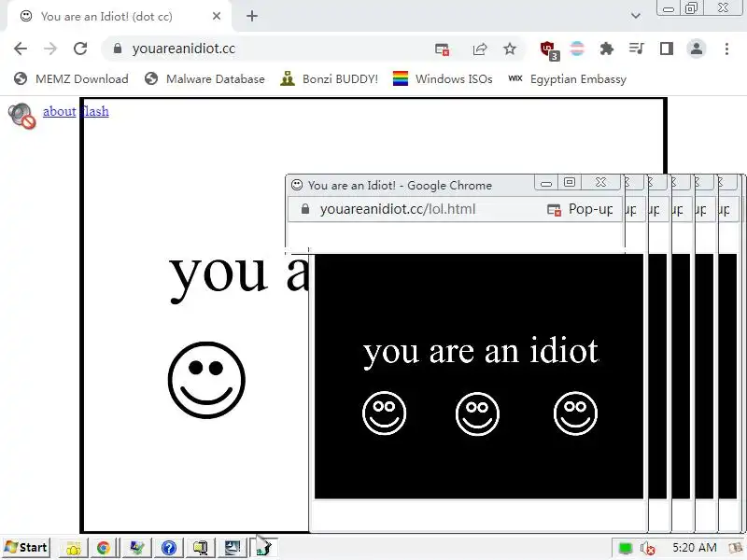Maximize the front popup Chrome window
The height and width of the screenshot is (560, 747).
click(570, 182)
